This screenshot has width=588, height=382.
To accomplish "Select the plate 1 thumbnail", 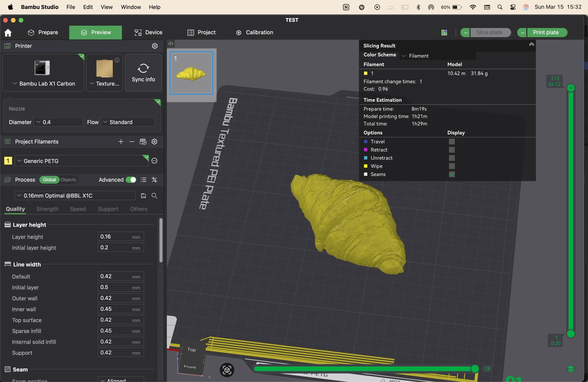I will tap(191, 73).
